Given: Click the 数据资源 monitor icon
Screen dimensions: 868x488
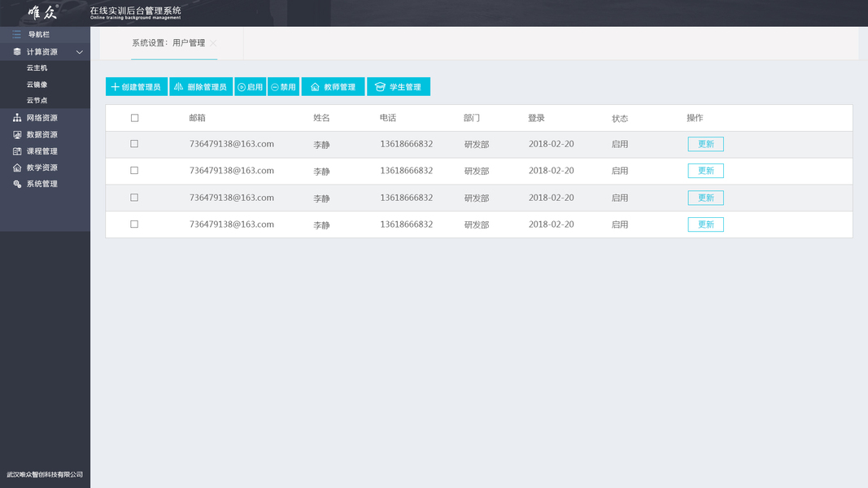Looking at the screenshot, I should click(17, 134).
